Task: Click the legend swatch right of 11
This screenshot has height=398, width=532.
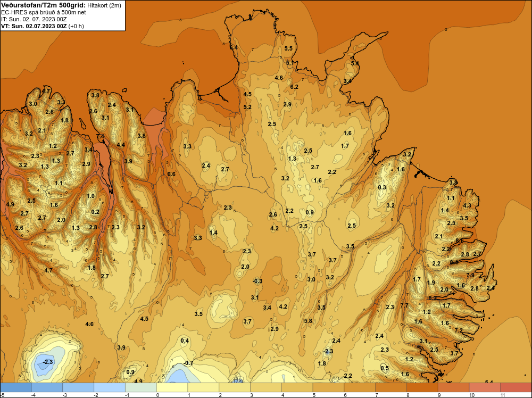Action: tap(516, 387)
